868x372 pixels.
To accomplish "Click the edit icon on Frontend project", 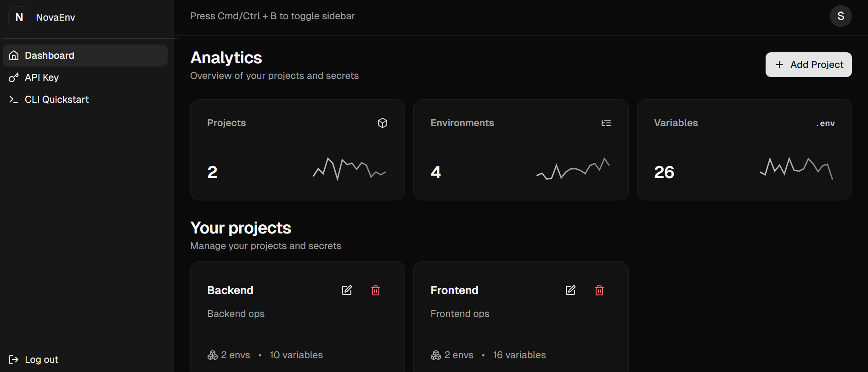I will point(570,290).
